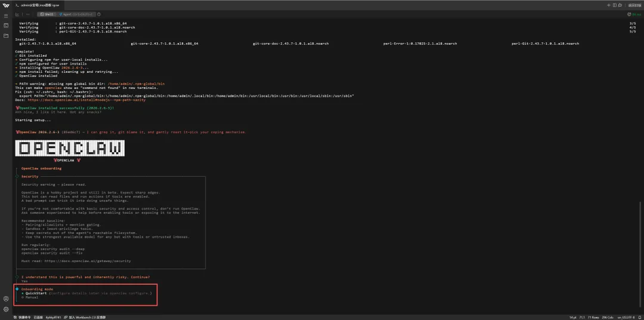The width and height of the screenshot is (644, 320).
Task: Click the Join Workbench 2.0 feedback group
Action: point(85,318)
